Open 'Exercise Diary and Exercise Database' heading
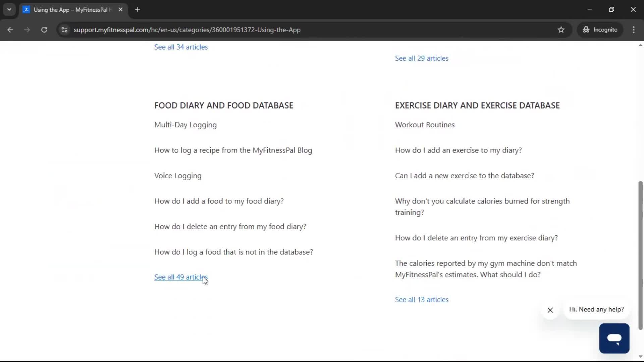This screenshot has width=644, height=362. (x=477, y=106)
